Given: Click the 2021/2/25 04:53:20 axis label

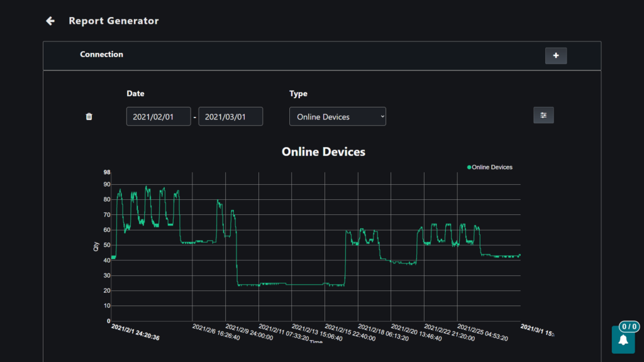Looking at the screenshot, I should coord(482,332).
